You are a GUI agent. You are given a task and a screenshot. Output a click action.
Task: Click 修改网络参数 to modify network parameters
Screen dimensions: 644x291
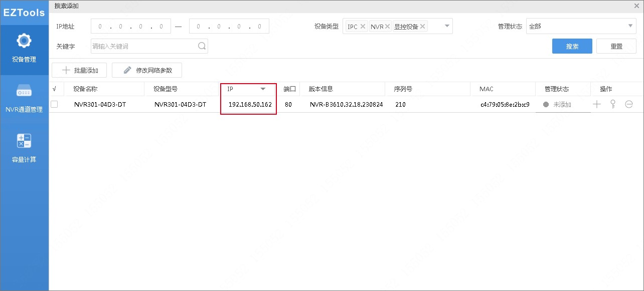146,70
